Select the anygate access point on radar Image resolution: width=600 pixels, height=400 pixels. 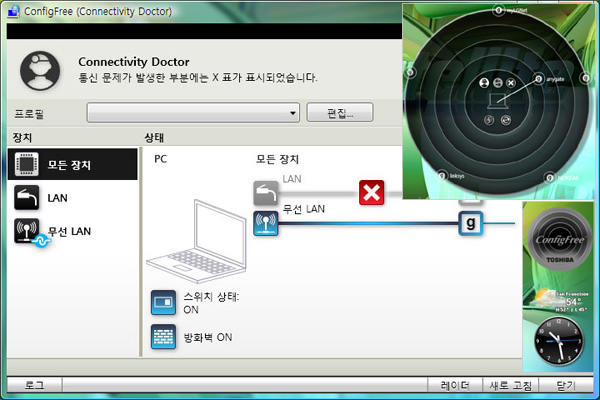[x=538, y=79]
